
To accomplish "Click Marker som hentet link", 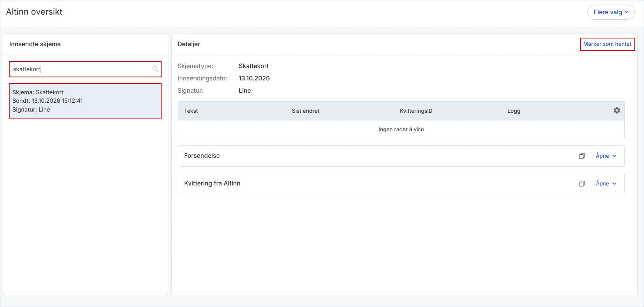I will click(x=607, y=44).
